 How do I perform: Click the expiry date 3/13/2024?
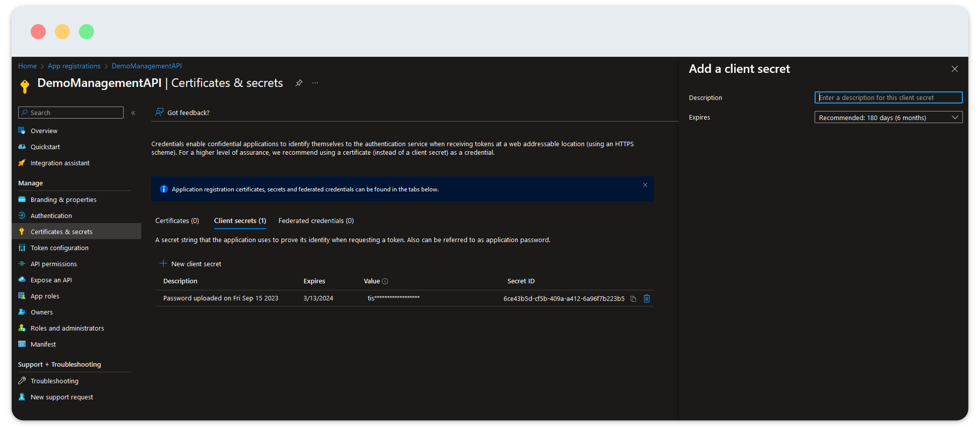(x=318, y=298)
